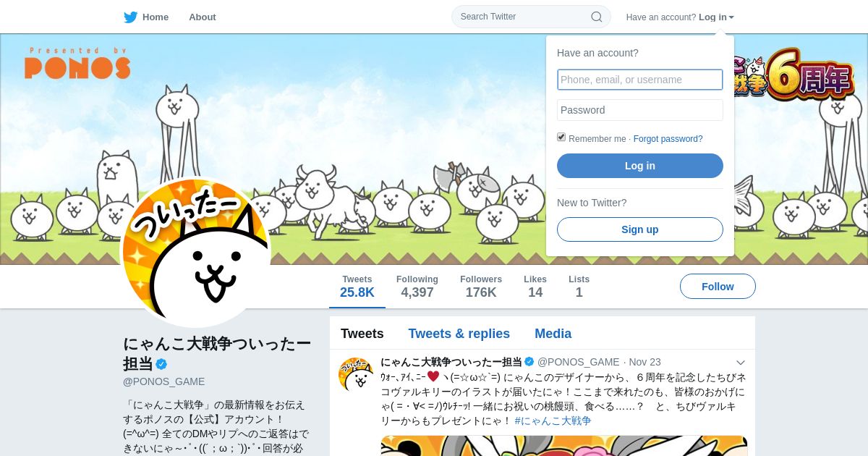Expand the Log in dropdown caret
868x456 pixels.
coord(731,17)
